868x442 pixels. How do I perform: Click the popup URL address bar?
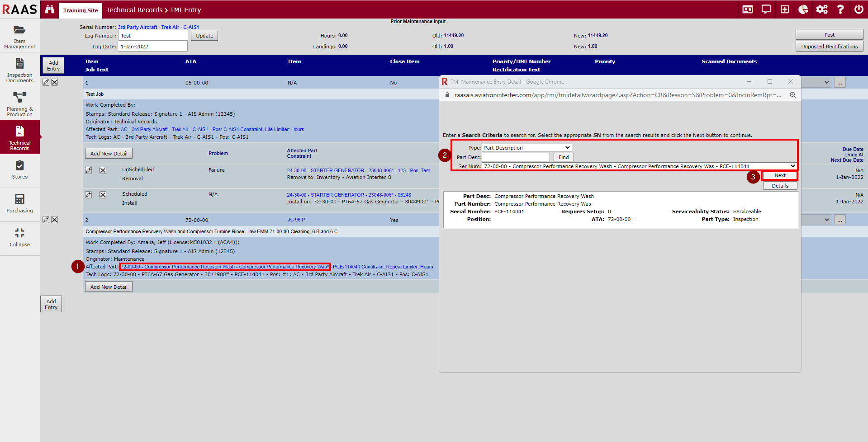pyautogui.click(x=618, y=95)
